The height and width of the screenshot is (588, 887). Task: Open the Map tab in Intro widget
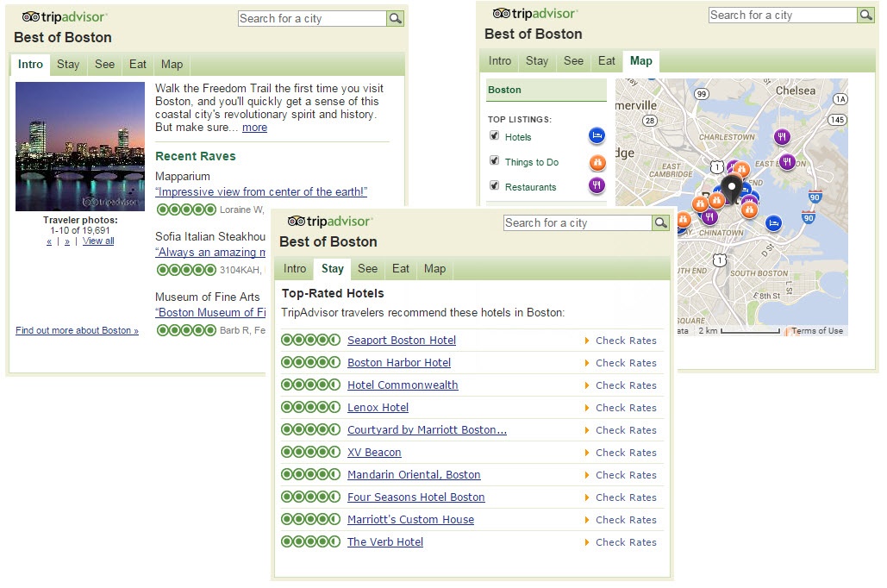point(172,65)
